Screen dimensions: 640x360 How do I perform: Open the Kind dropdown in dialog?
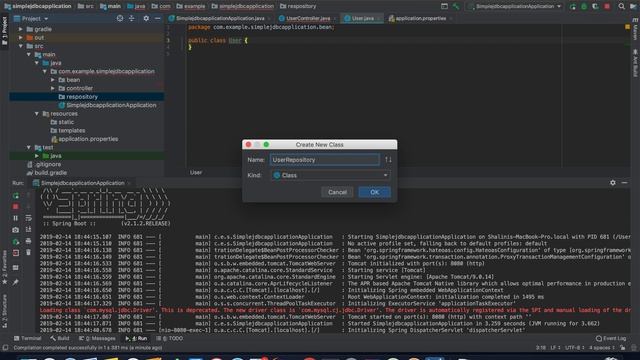pos(330,175)
